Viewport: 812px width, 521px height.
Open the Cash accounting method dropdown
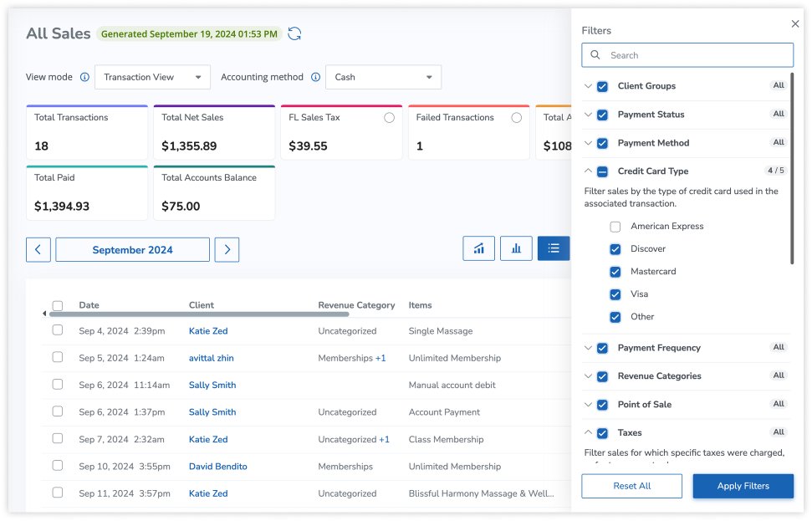tap(383, 77)
